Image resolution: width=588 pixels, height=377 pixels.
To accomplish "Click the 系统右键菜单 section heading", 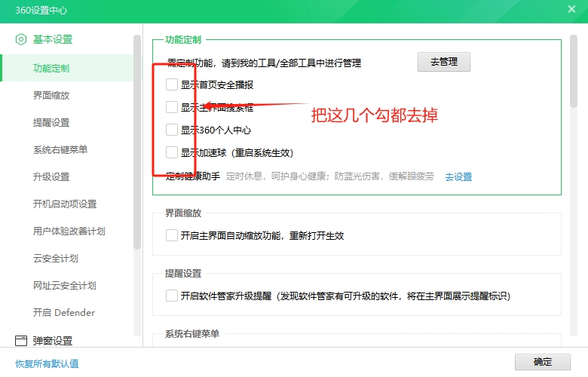I will 192,333.
